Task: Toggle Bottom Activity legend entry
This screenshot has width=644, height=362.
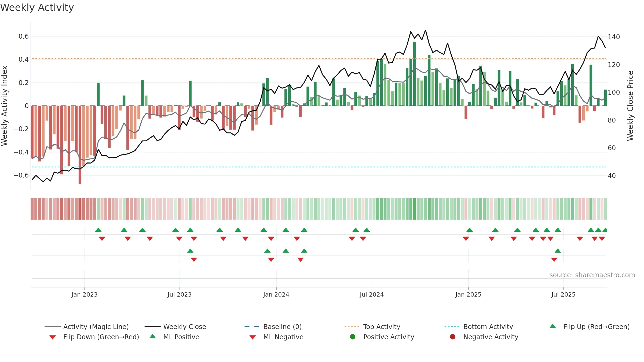Action: tap(479, 327)
